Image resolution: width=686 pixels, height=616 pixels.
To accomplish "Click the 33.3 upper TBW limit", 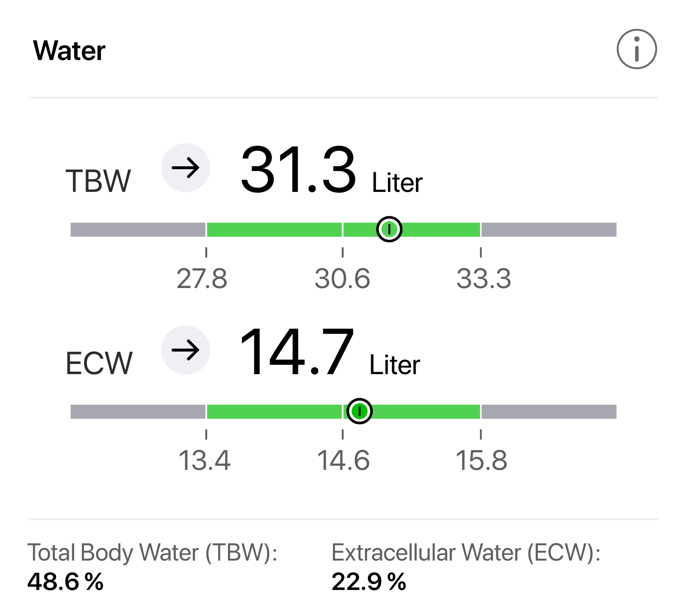I will click(484, 278).
